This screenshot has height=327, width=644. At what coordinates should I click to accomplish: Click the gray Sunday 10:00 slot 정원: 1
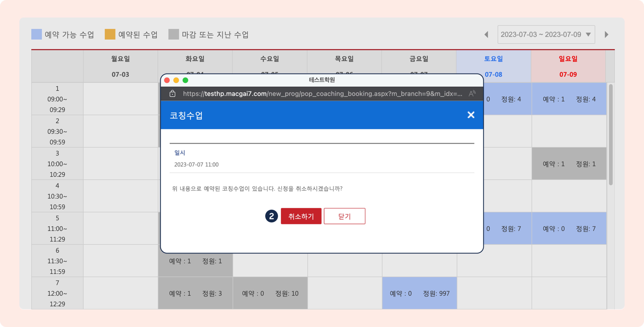click(x=569, y=164)
